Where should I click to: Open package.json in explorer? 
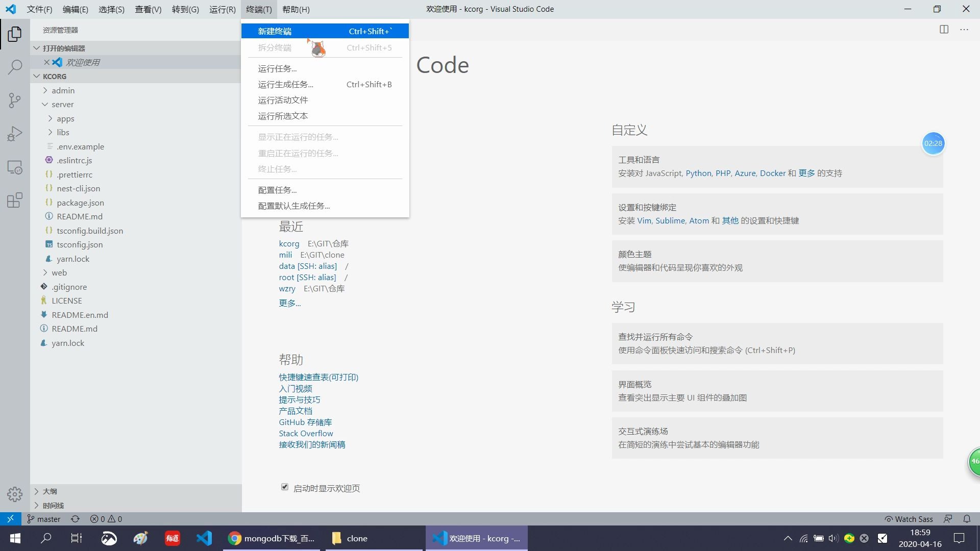135,203
